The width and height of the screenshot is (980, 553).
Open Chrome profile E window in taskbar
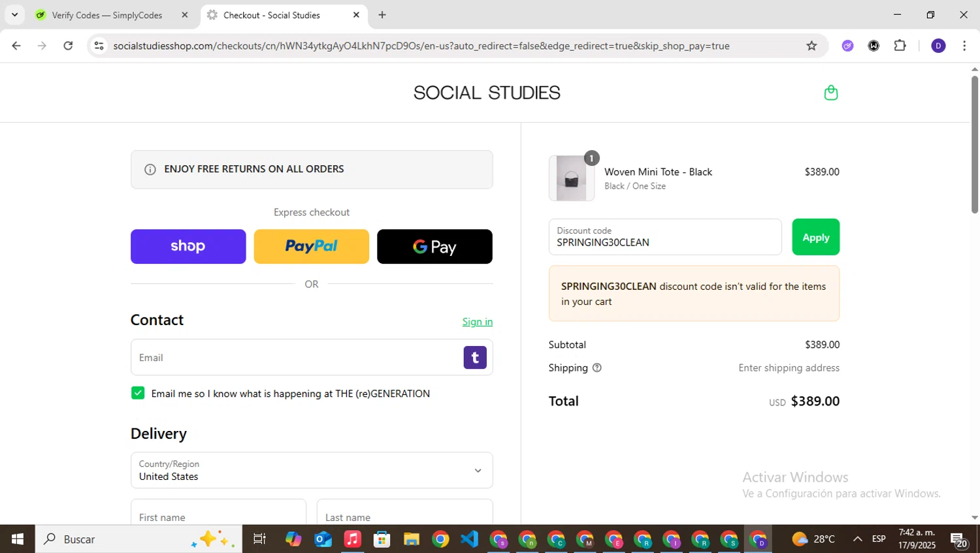[614, 539]
